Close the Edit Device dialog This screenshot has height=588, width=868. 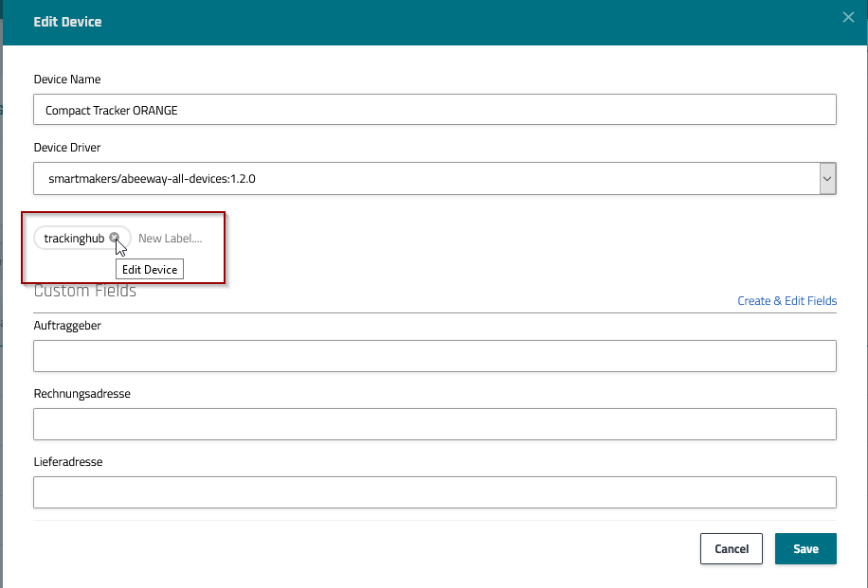coord(848,18)
